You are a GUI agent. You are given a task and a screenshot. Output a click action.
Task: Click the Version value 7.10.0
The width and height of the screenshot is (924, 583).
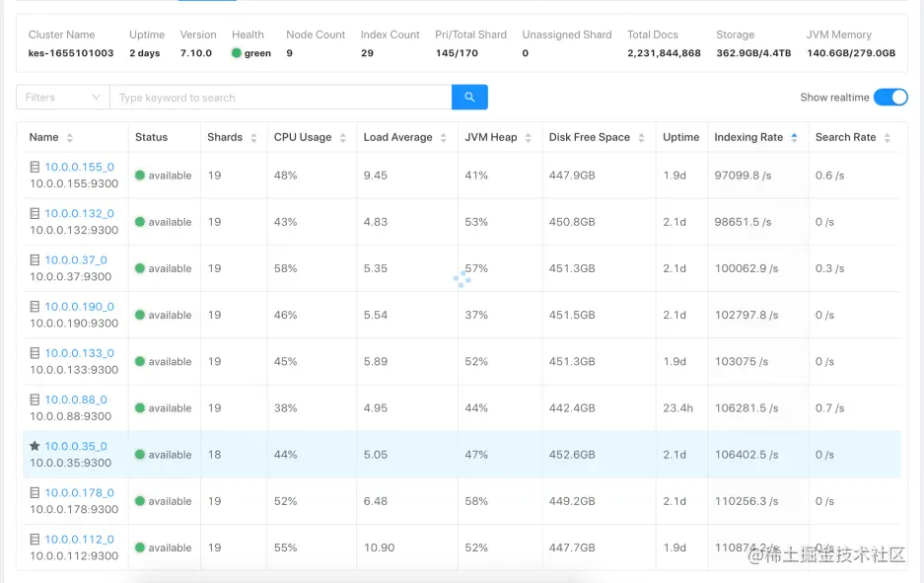point(195,53)
